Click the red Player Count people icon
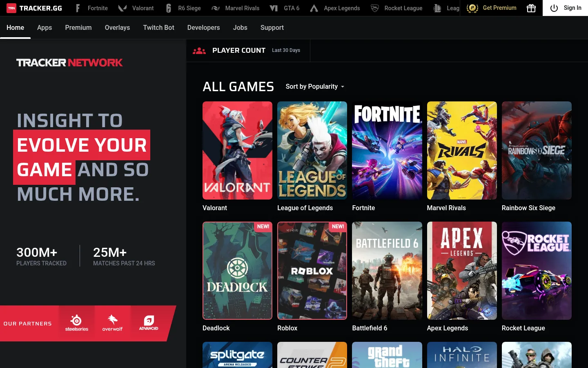This screenshot has height=368, width=588. (199, 51)
